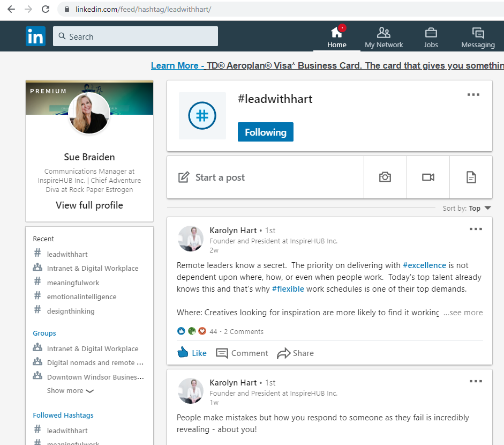
Task: Open options menu on the top post
Action: 476,228
